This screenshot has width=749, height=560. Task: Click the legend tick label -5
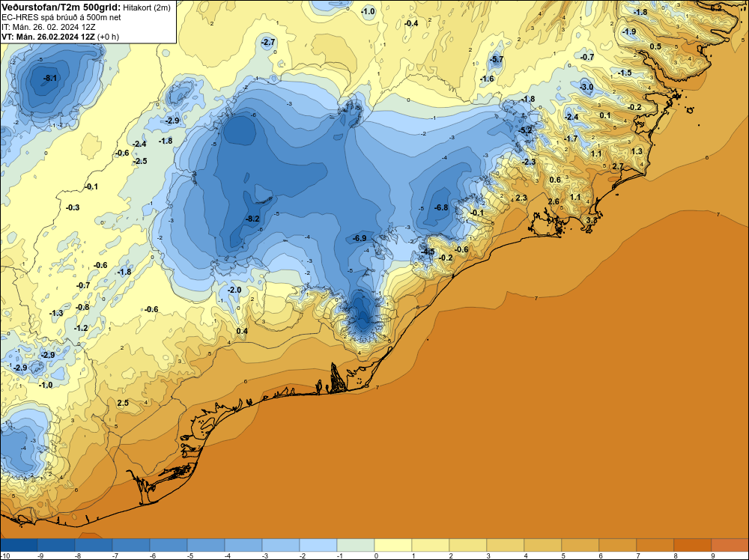point(191,556)
